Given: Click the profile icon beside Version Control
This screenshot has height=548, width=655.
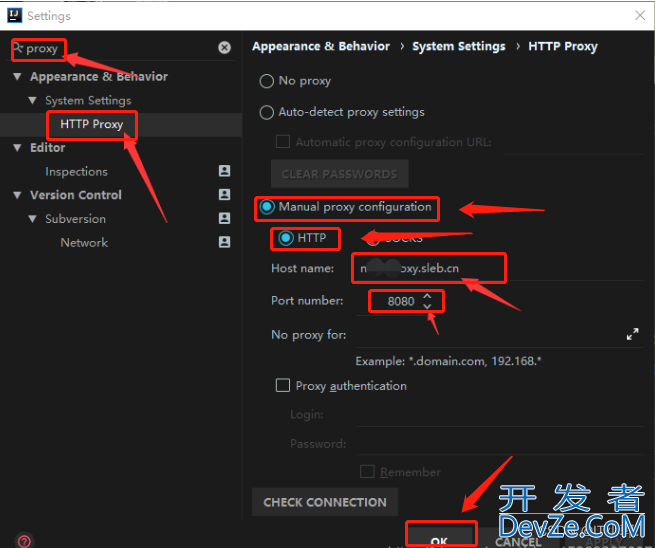Looking at the screenshot, I should pyautogui.click(x=224, y=194).
